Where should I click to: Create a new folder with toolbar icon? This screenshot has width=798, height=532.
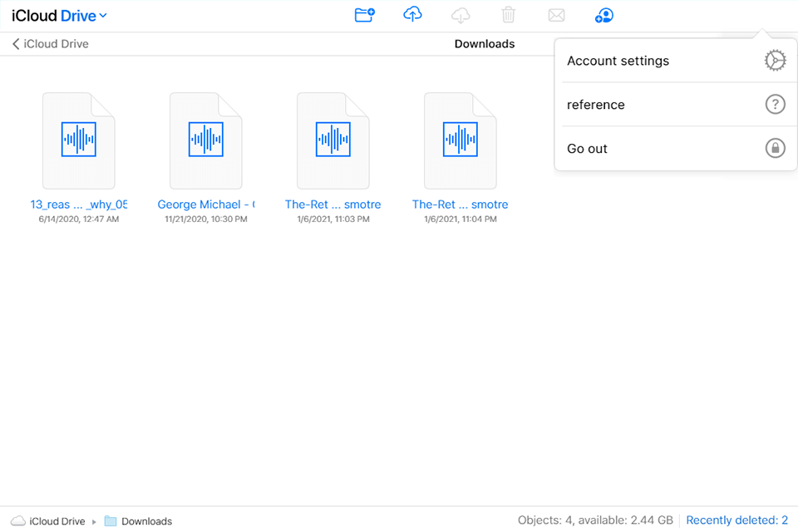click(364, 15)
